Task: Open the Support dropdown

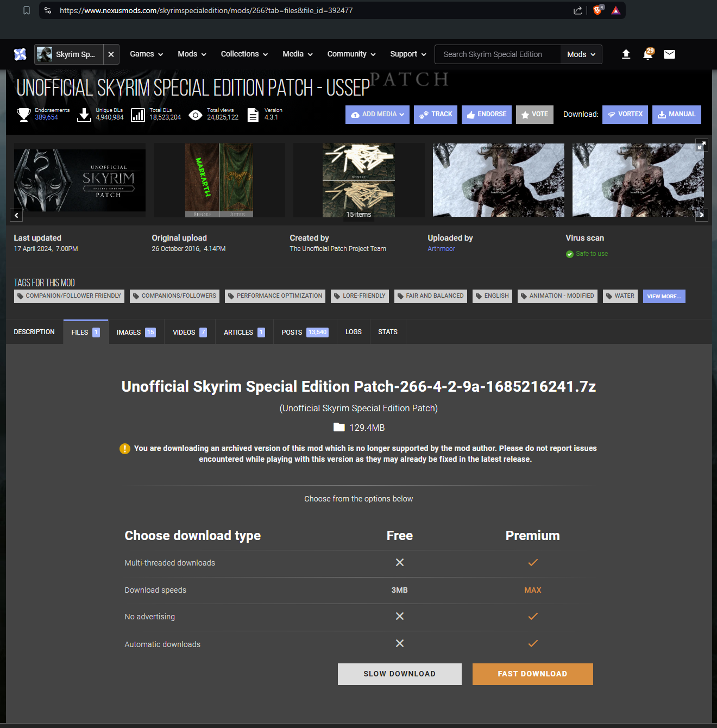Action: tap(408, 54)
